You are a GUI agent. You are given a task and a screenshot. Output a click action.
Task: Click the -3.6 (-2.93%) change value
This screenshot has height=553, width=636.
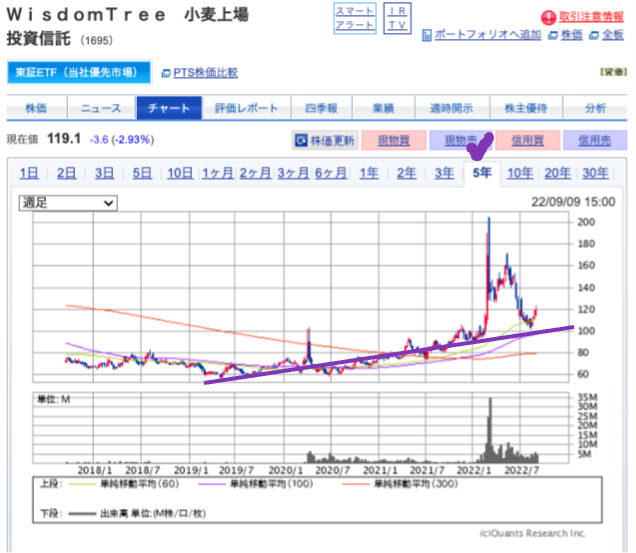click(122, 140)
